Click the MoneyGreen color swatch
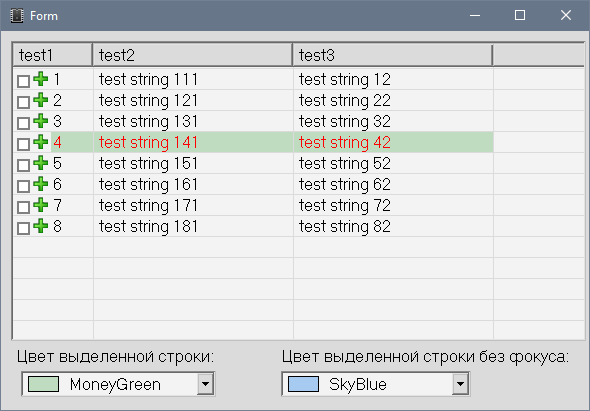The height and width of the screenshot is (411, 590). click(44, 384)
